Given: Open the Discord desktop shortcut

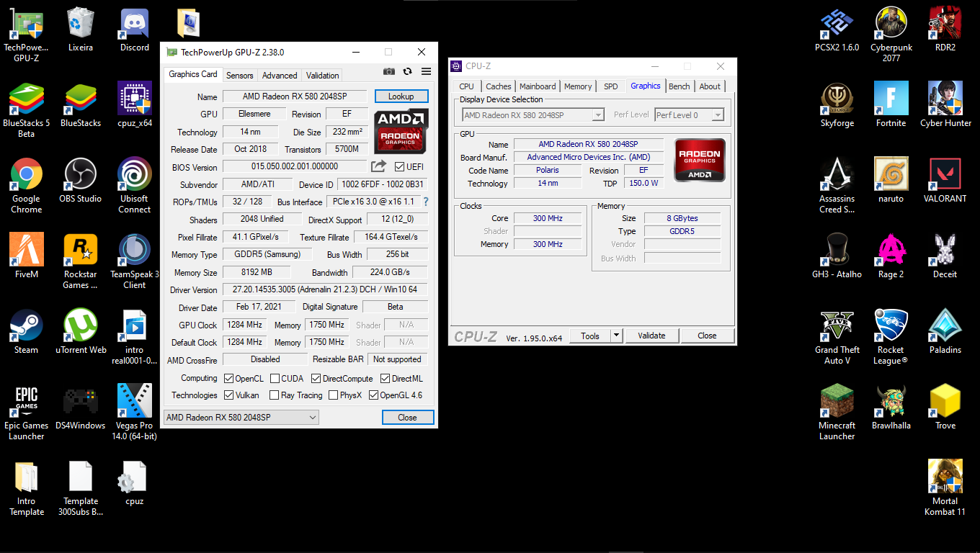Looking at the screenshot, I should (135, 30).
